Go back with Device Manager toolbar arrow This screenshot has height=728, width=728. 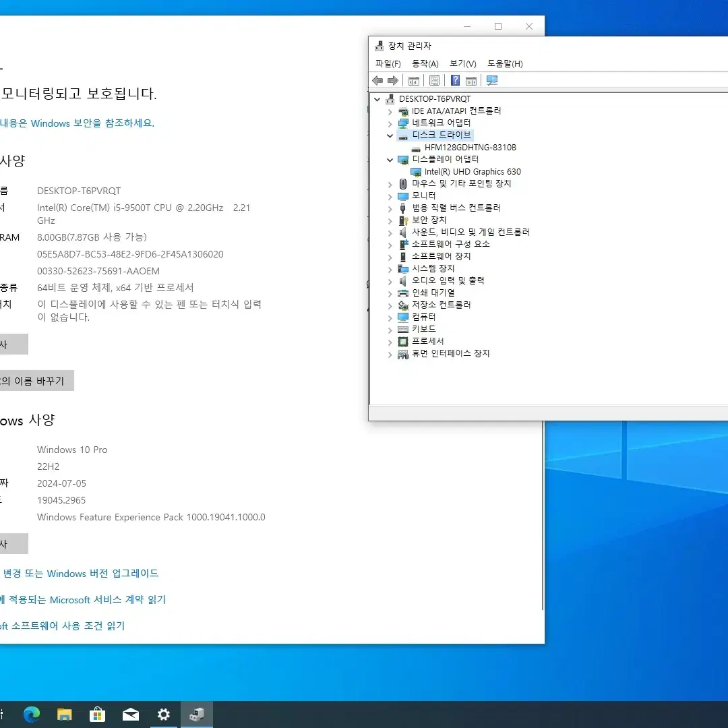[x=377, y=80]
